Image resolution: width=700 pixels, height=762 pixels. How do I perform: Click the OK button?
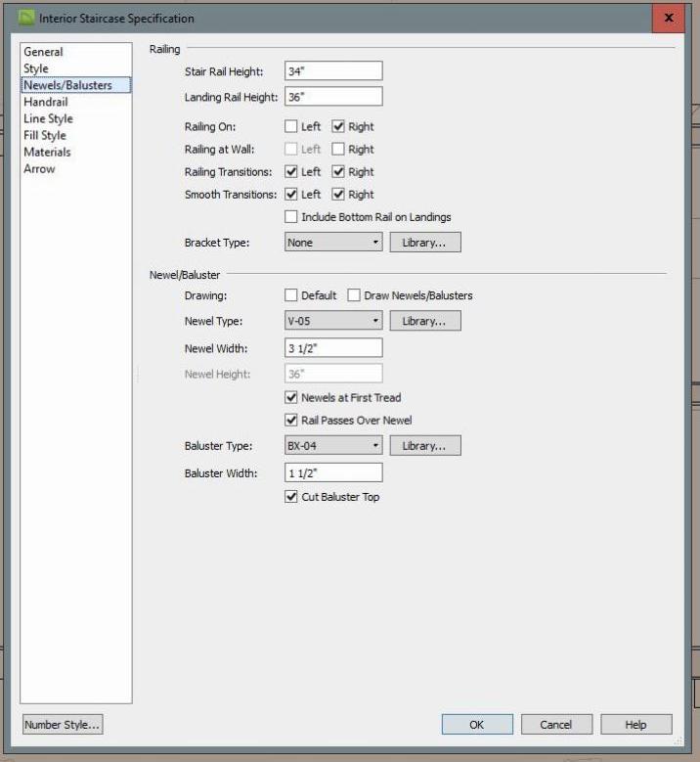(x=476, y=725)
